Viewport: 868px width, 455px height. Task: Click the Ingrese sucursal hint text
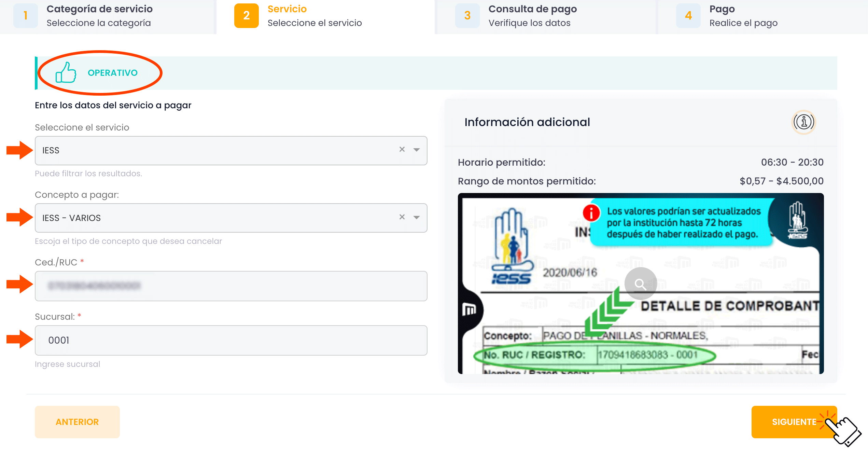(68, 364)
